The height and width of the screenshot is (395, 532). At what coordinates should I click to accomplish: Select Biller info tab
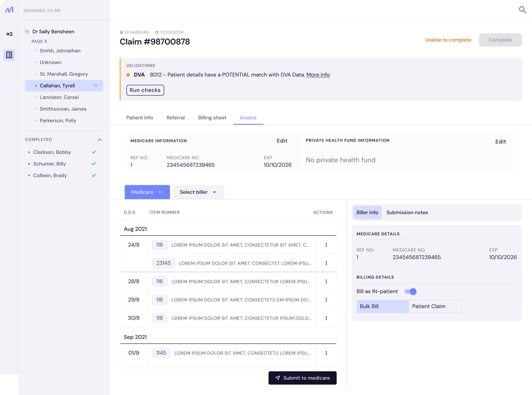click(x=367, y=212)
